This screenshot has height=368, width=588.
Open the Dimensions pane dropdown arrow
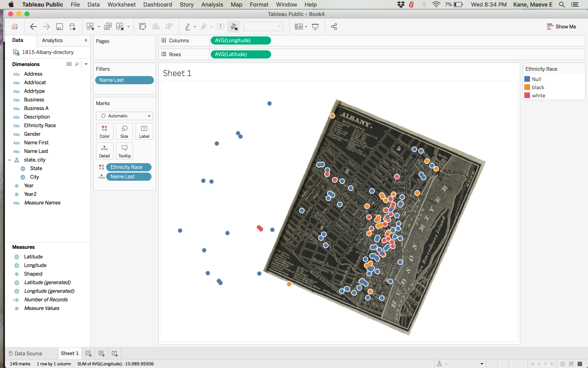(x=86, y=64)
